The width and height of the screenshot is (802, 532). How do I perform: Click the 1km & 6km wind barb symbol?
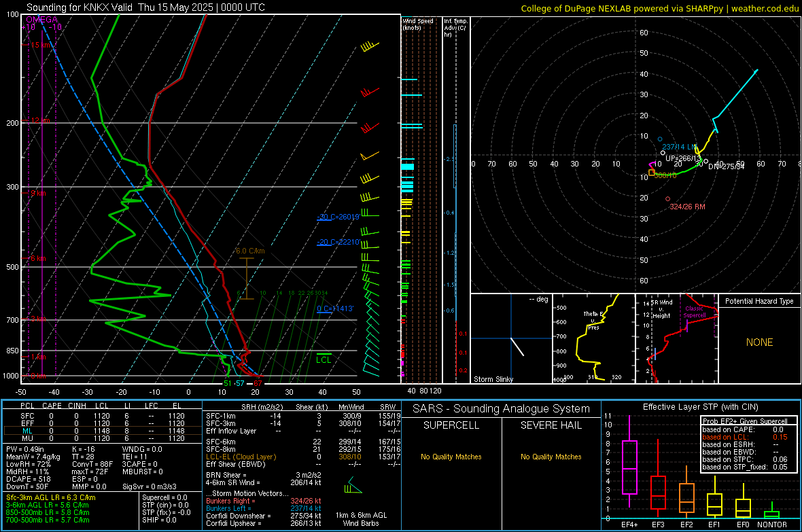pyautogui.click(x=353, y=486)
